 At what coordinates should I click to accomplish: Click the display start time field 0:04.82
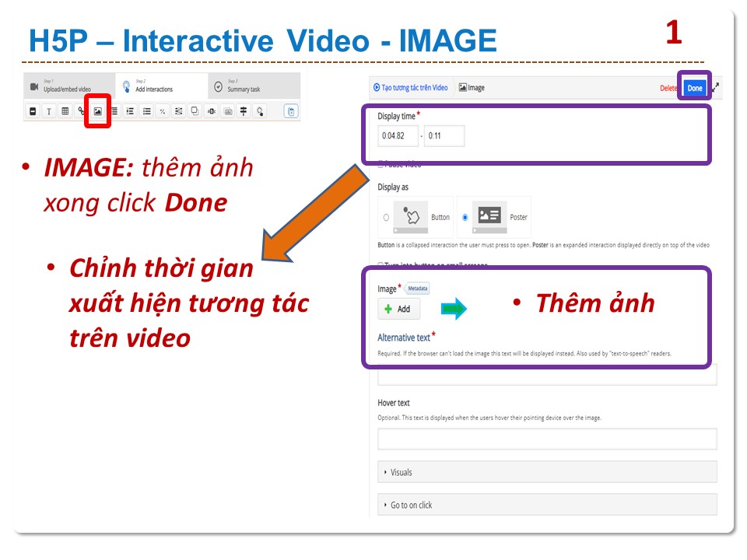[398, 136]
